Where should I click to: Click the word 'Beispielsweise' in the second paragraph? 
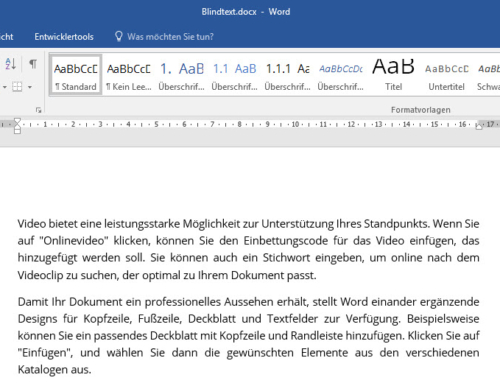click(x=443, y=319)
